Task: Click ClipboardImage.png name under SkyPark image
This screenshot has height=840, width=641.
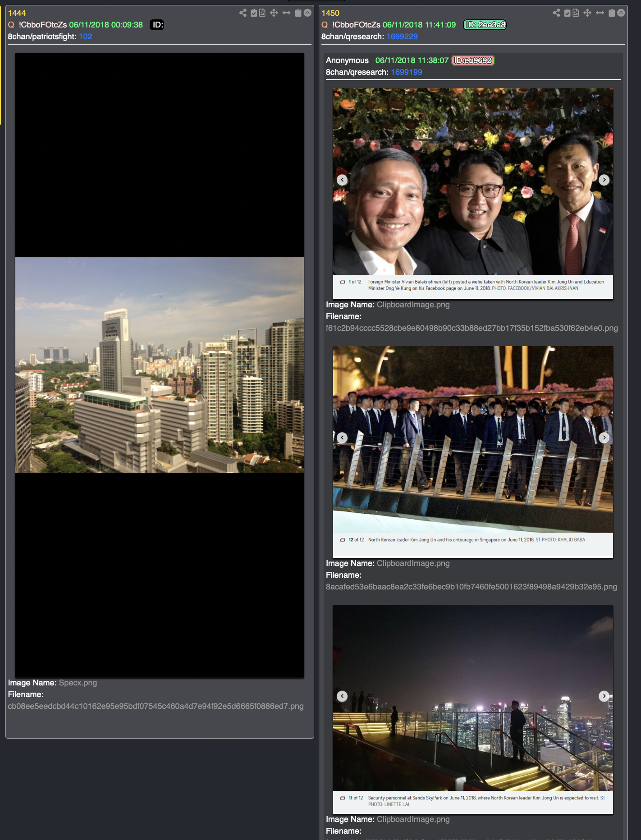Action: pyautogui.click(x=413, y=819)
